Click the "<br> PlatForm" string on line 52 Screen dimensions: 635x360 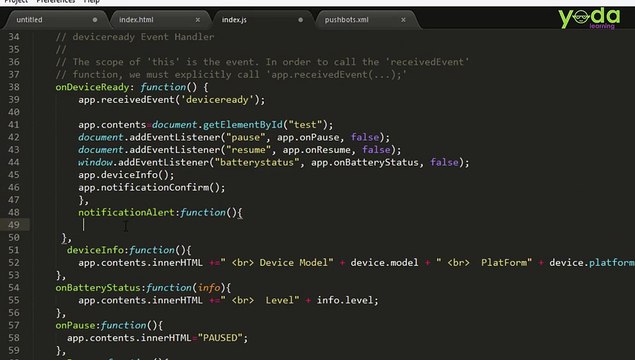[484, 263]
